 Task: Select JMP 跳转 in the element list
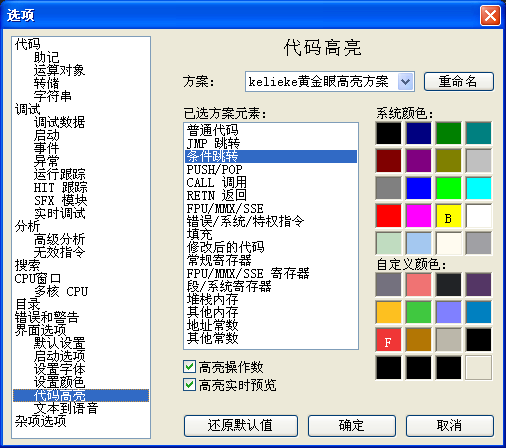click(x=271, y=143)
